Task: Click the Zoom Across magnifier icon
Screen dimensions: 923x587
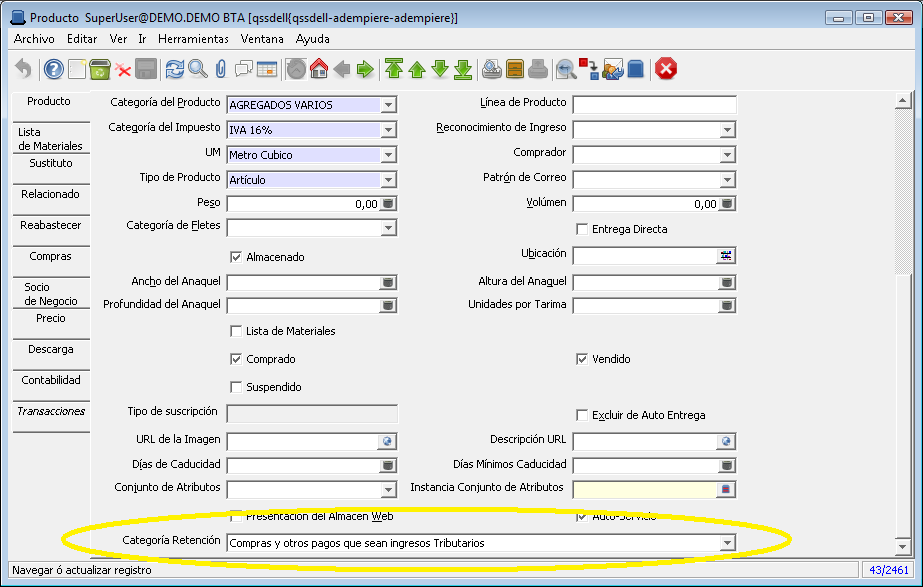Action: [566, 69]
